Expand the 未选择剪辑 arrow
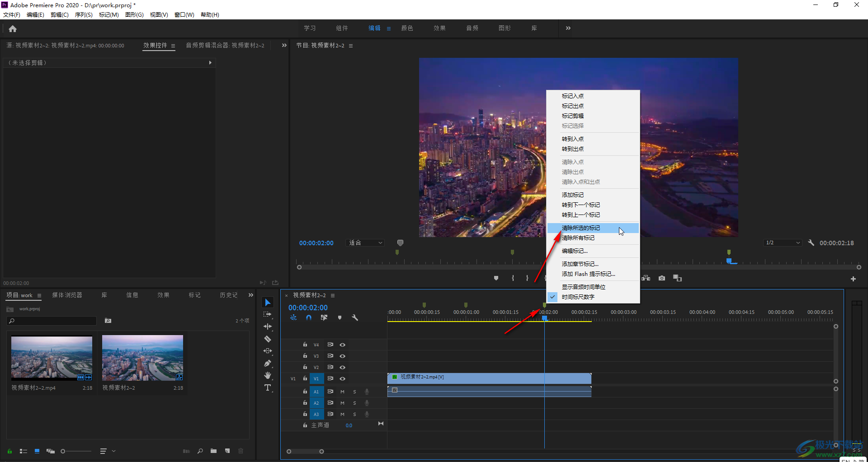 210,63
